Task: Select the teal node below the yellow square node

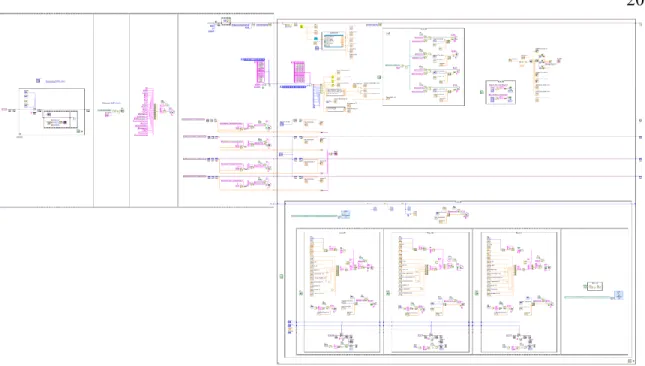Action: tap(316, 39)
